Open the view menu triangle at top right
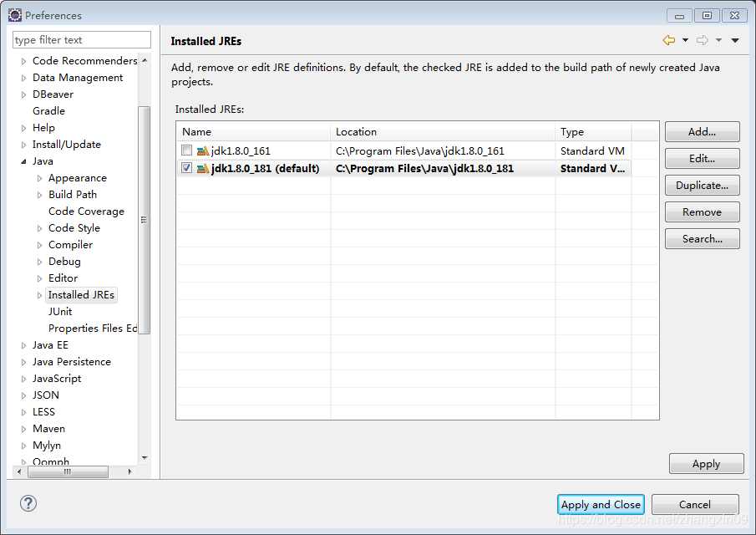The width and height of the screenshot is (756, 535). coord(735,39)
